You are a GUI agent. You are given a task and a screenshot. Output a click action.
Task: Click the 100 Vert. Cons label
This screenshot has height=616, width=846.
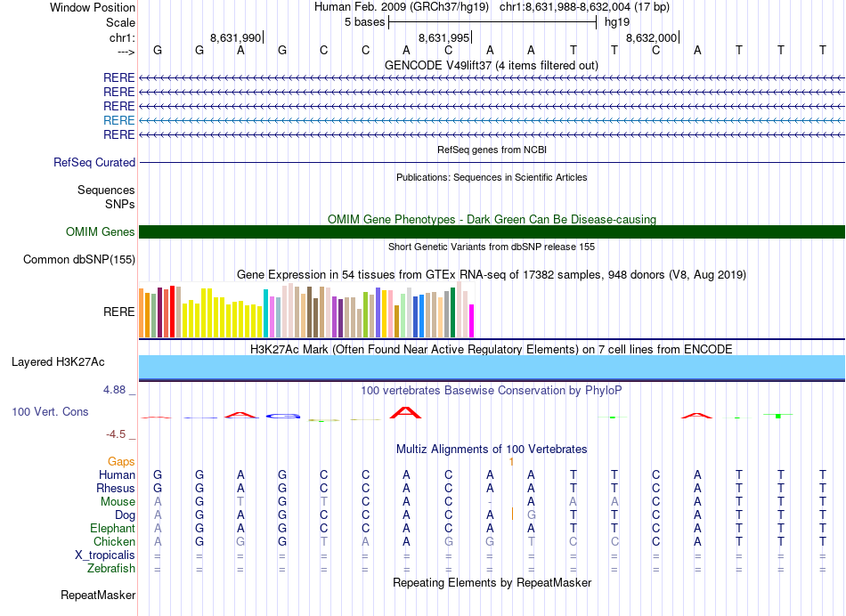[50, 411]
